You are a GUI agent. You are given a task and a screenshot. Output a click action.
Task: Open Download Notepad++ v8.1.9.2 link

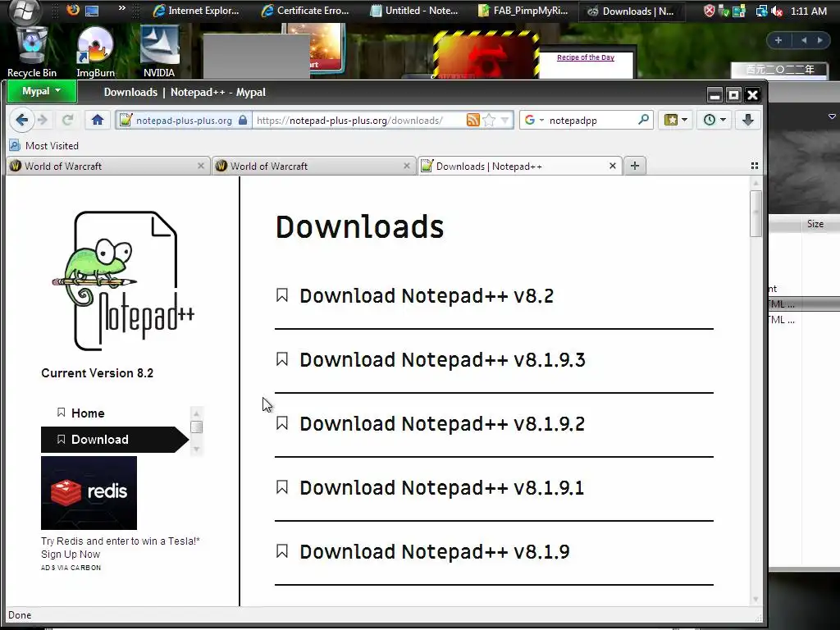click(442, 424)
